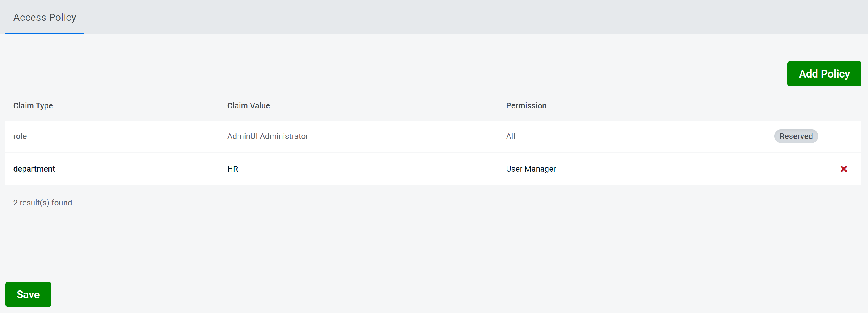Viewport: 868px width, 313px height.
Task: Click the HR claim value
Action: click(x=232, y=169)
